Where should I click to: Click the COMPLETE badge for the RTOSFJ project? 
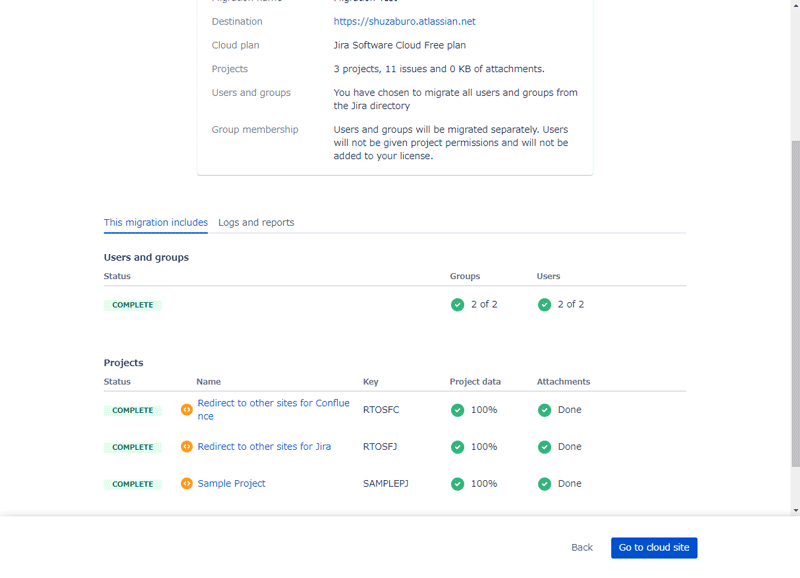pyautogui.click(x=133, y=447)
